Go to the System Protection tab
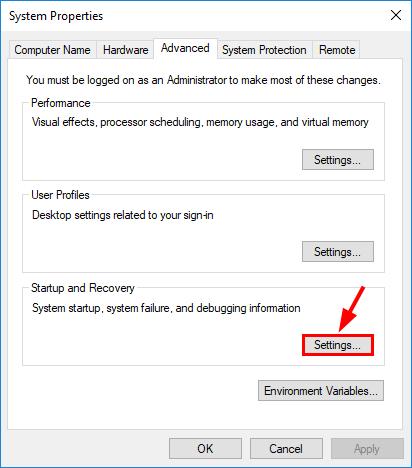The width and height of the screenshot is (412, 468). 264,50
